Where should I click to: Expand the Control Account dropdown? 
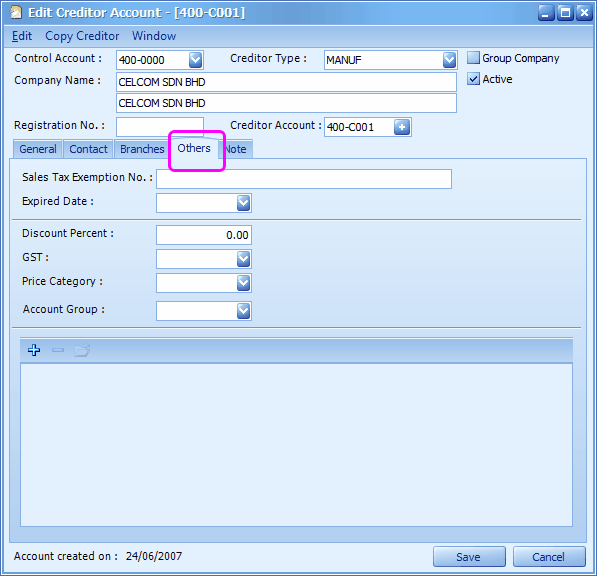195,60
